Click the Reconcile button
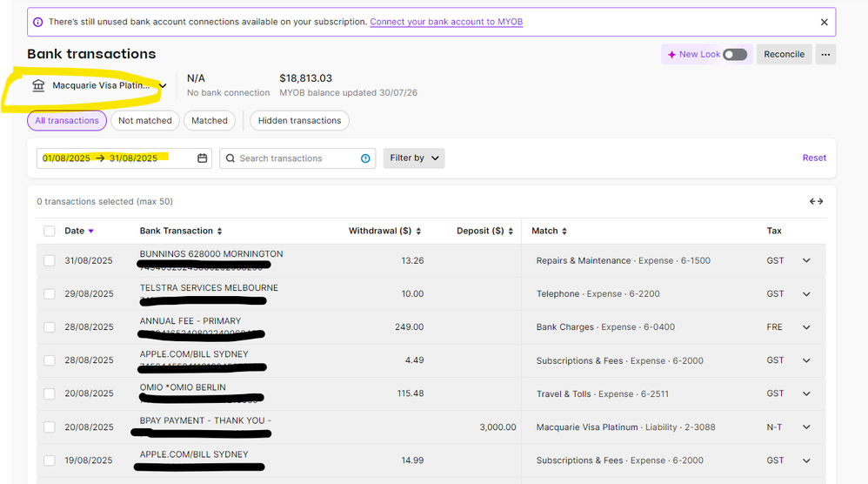The height and width of the screenshot is (484, 868). (x=784, y=54)
